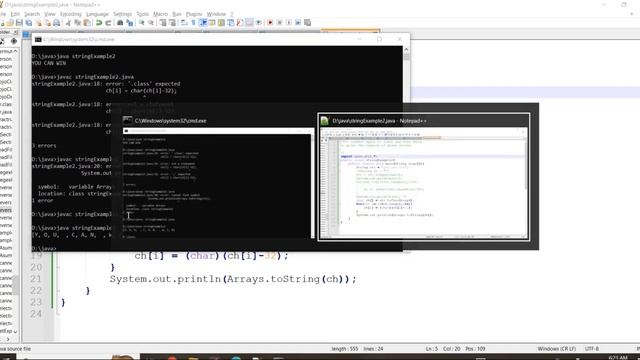Viewport: 640px width, 360px height.
Task: Stop macro recording icon
Action: click(280, 23)
